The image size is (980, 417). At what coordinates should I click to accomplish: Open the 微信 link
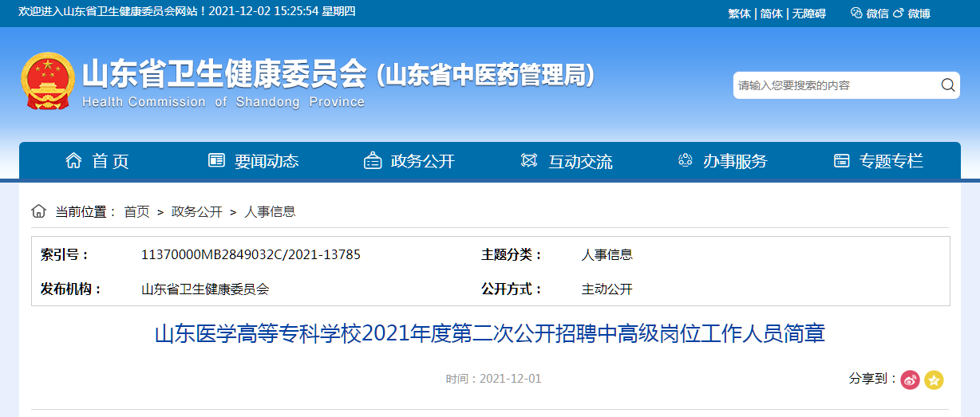(x=877, y=14)
